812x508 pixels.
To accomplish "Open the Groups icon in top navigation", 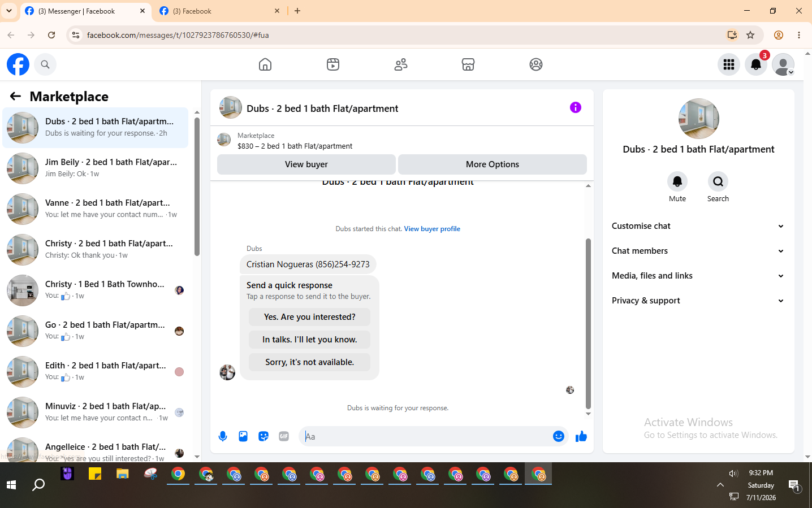I will [536, 64].
